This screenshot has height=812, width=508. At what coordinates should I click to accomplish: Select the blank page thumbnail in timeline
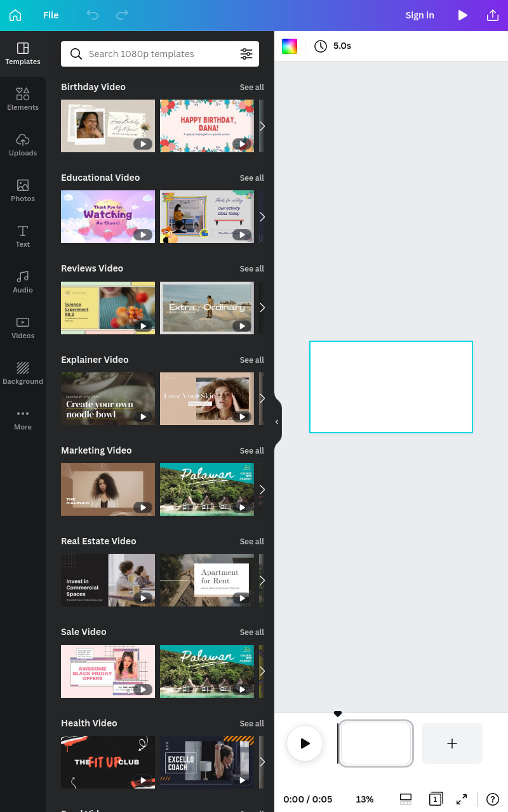pyautogui.click(x=376, y=743)
